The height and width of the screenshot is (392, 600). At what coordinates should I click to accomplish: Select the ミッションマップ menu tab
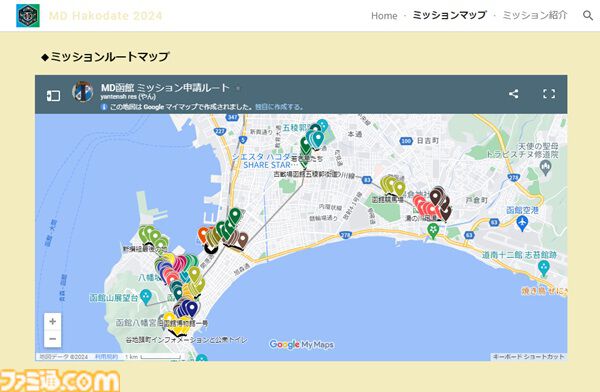coord(450,15)
